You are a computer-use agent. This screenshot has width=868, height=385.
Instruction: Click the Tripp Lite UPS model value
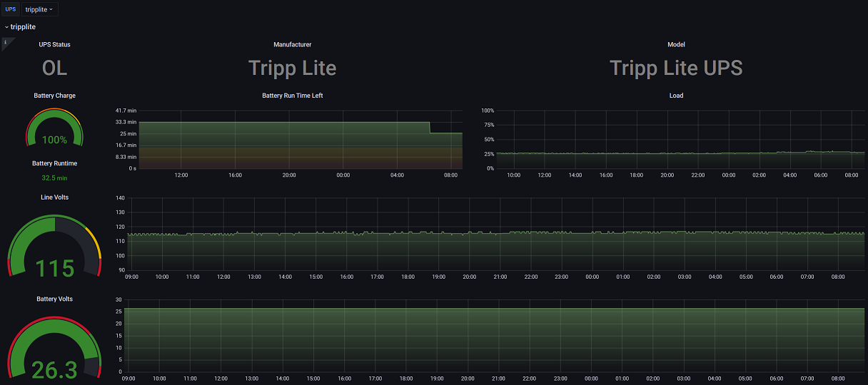pos(676,68)
